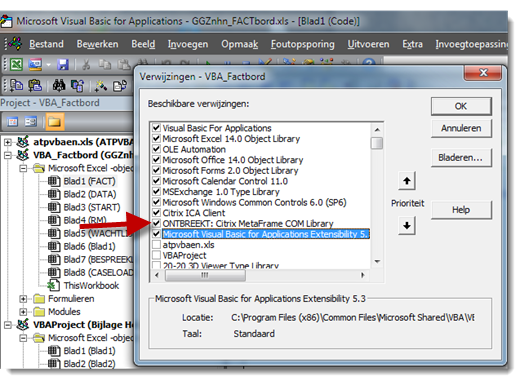Collapse the first Microsoft Excel-objecten folder
Viewport: 520px width, 381px height.
coord(23,168)
